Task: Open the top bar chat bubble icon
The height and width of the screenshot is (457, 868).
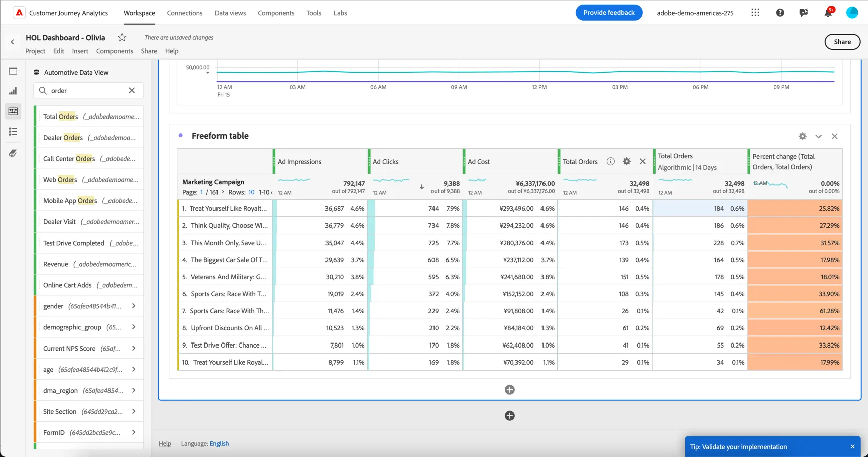Action: (804, 13)
